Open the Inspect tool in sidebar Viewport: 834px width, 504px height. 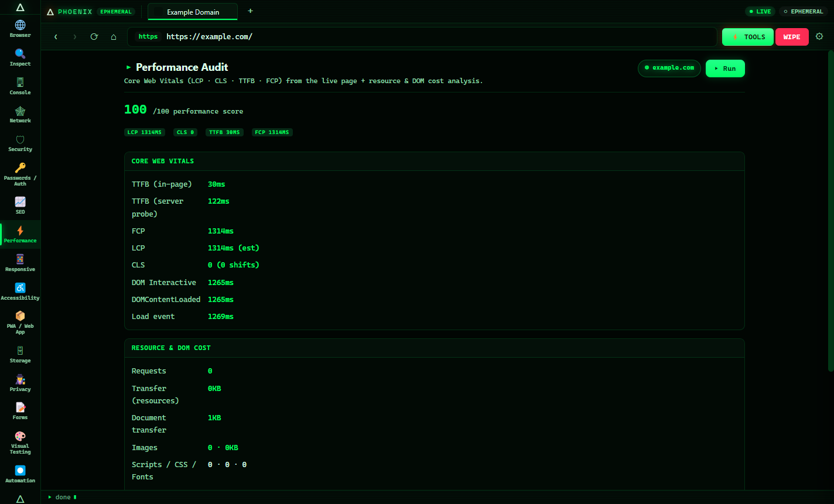20,57
